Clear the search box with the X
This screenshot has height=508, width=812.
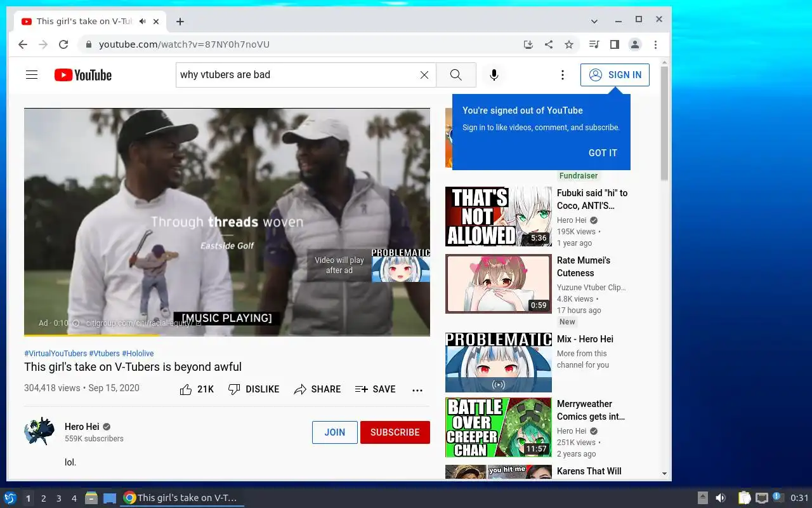(x=424, y=75)
